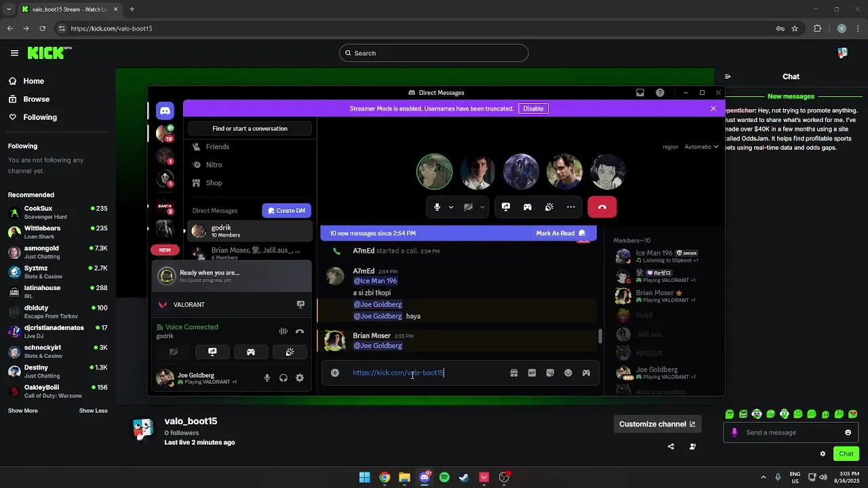
Task: Open sticker picker in message box
Action: tap(550, 373)
